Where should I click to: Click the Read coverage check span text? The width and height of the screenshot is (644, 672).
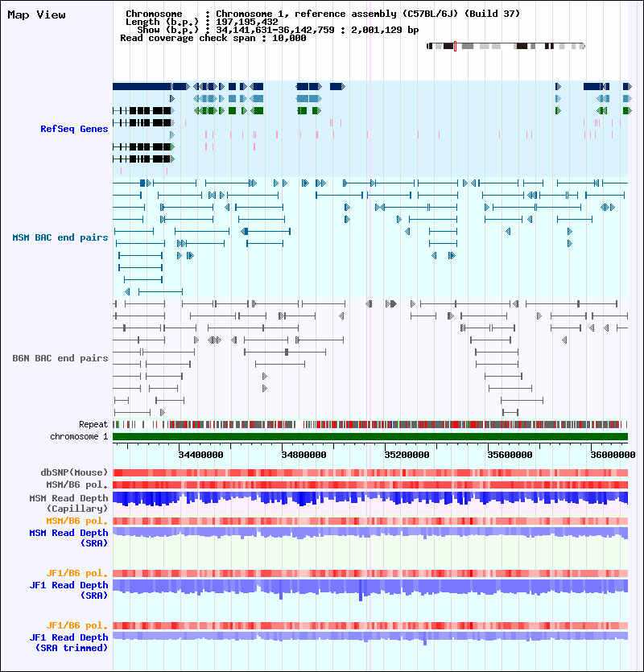(x=213, y=38)
